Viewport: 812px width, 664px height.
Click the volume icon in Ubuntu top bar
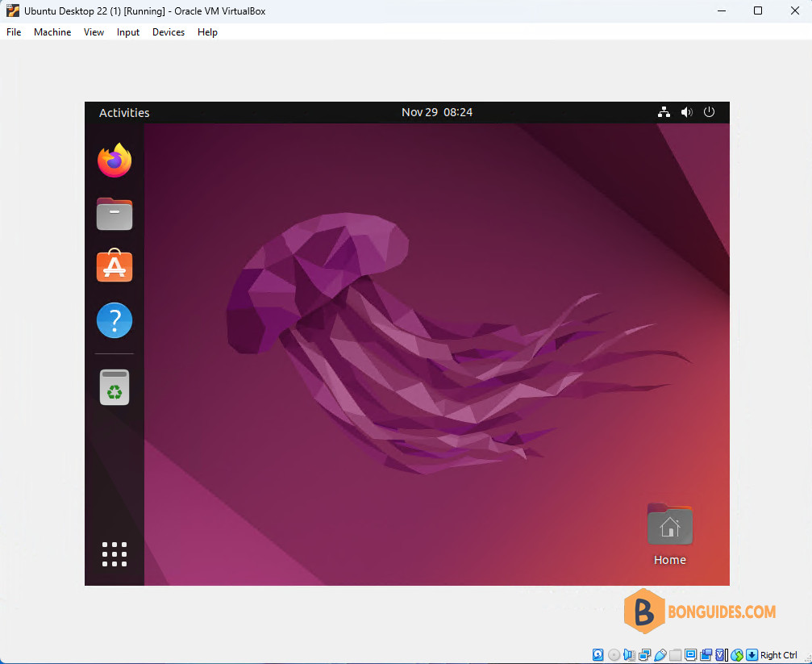pos(687,112)
